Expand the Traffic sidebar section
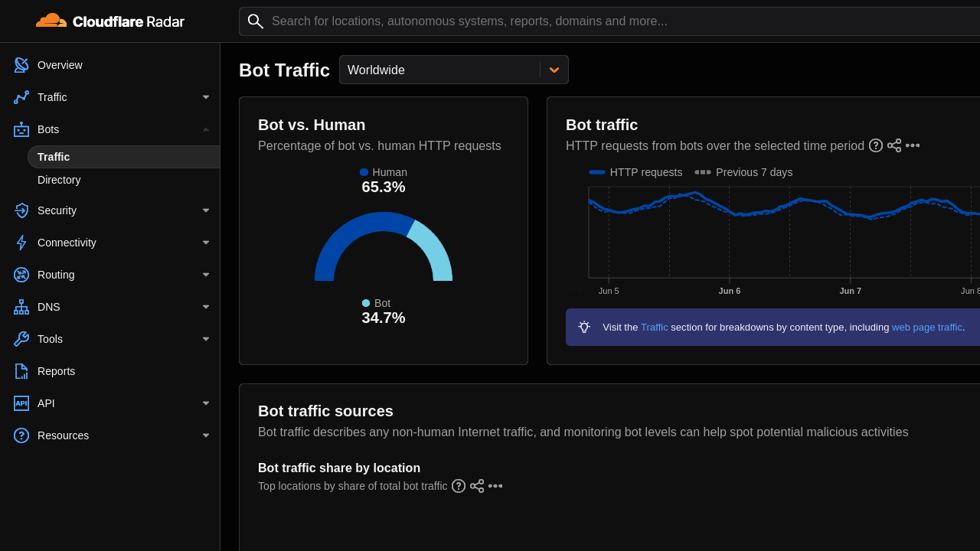The height and width of the screenshot is (551, 980). (206, 97)
